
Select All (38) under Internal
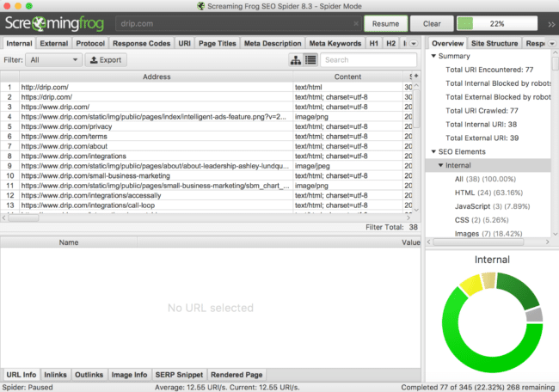[x=485, y=179]
